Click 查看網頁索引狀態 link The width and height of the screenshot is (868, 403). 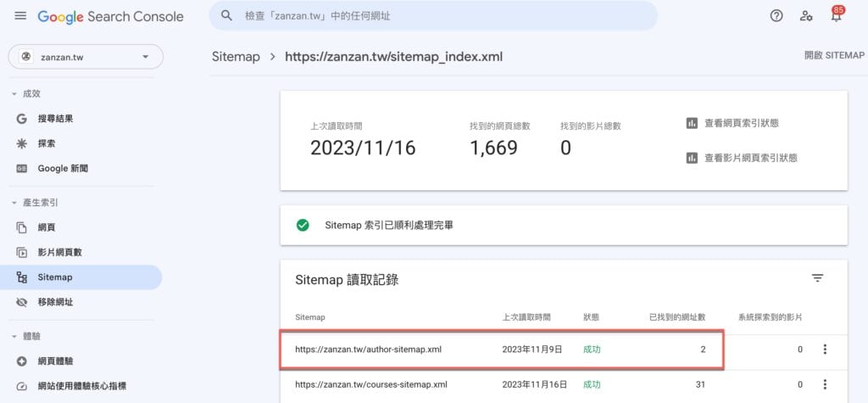click(x=741, y=123)
